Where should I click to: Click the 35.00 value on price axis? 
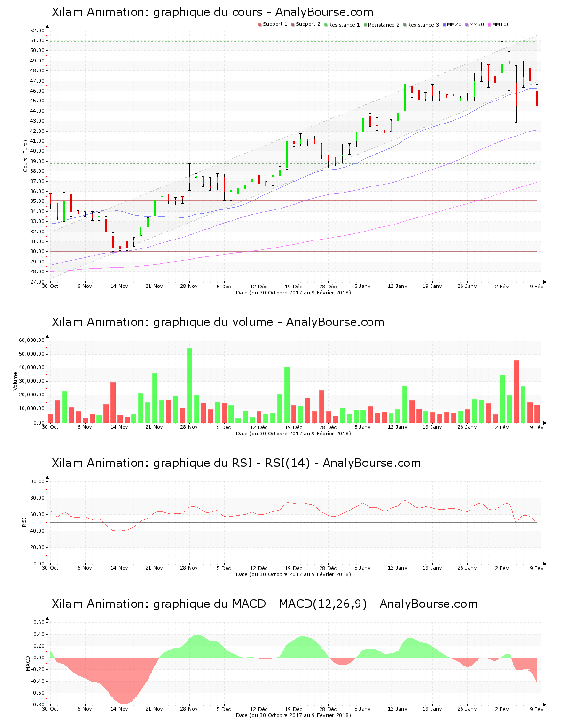point(38,201)
